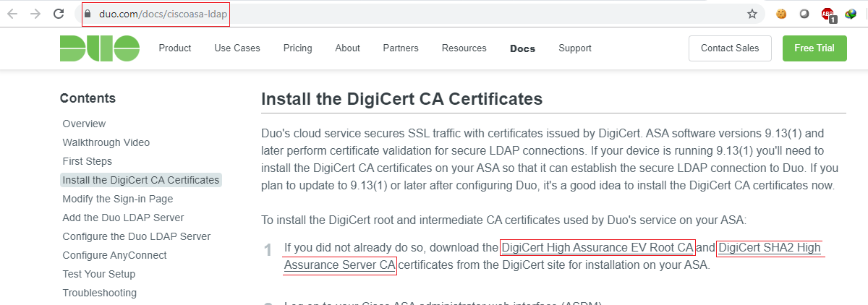Open Walkthrough Video section link
The width and height of the screenshot is (868, 305).
point(106,142)
